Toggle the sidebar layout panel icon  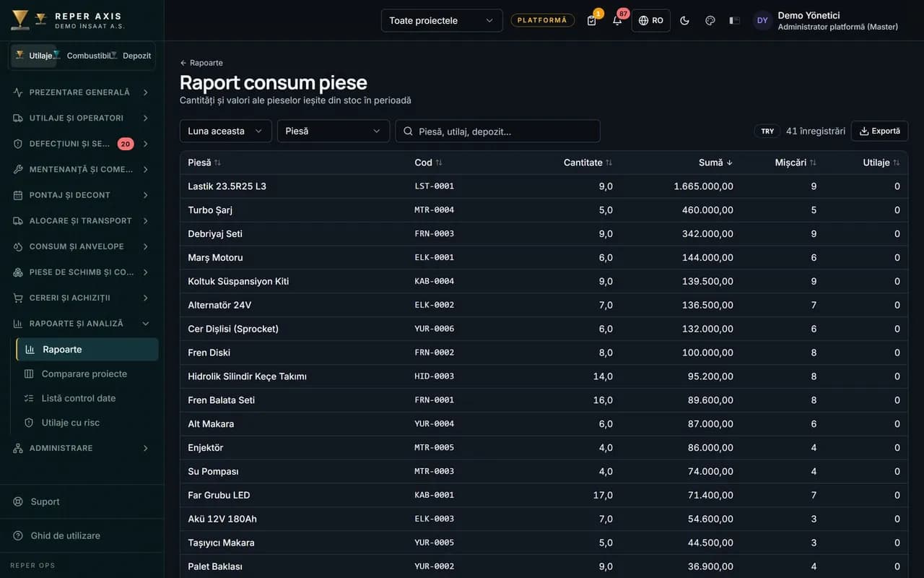coord(735,20)
